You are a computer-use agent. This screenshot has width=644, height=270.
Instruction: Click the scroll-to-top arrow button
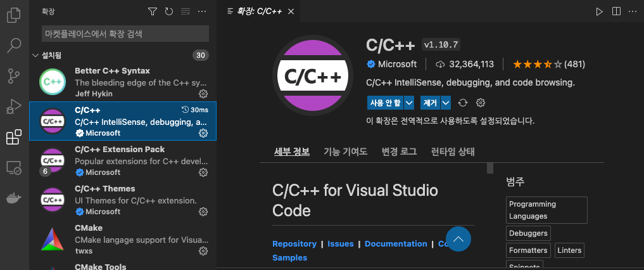[x=458, y=239]
